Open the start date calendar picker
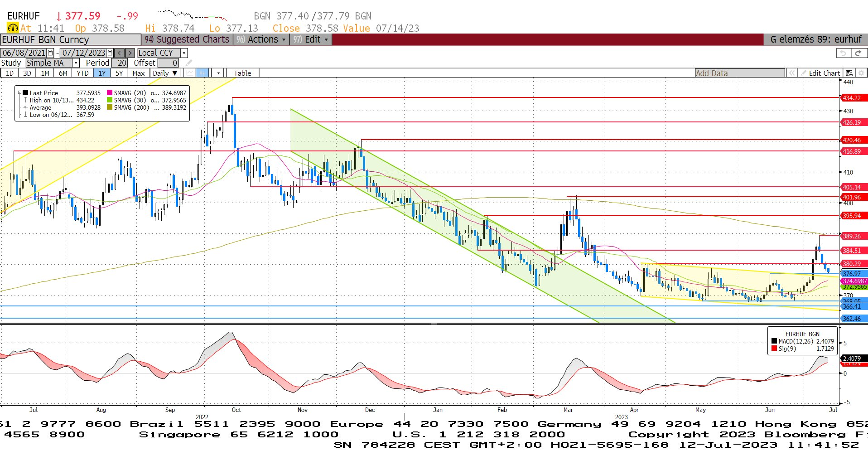868x470 pixels. pyautogui.click(x=50, y=53)
